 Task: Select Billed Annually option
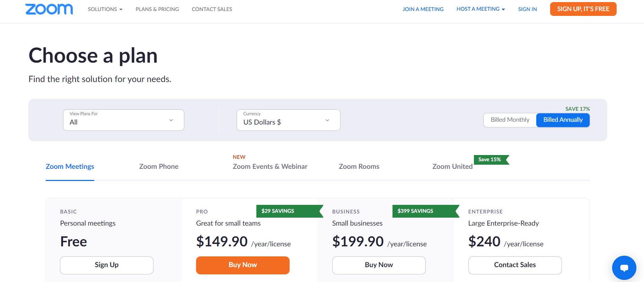(563, 120)
